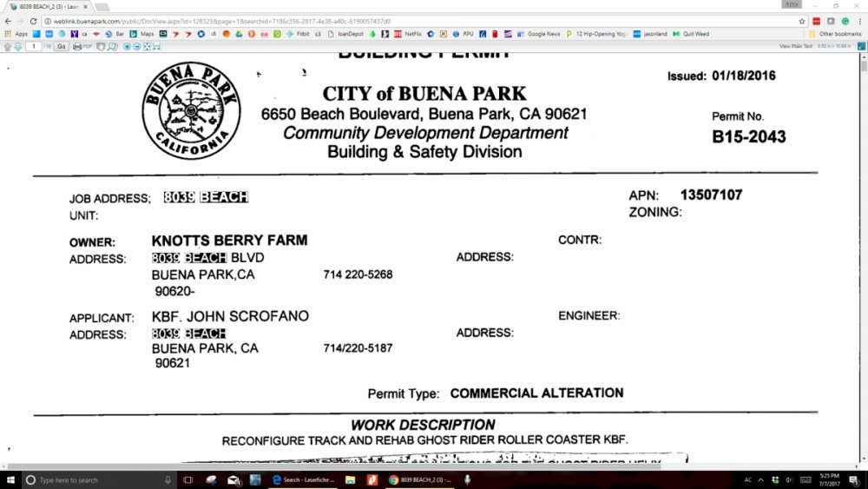Click the Go button
The width and height of the screenshot is (868, 489).
[x=62, y=46]
